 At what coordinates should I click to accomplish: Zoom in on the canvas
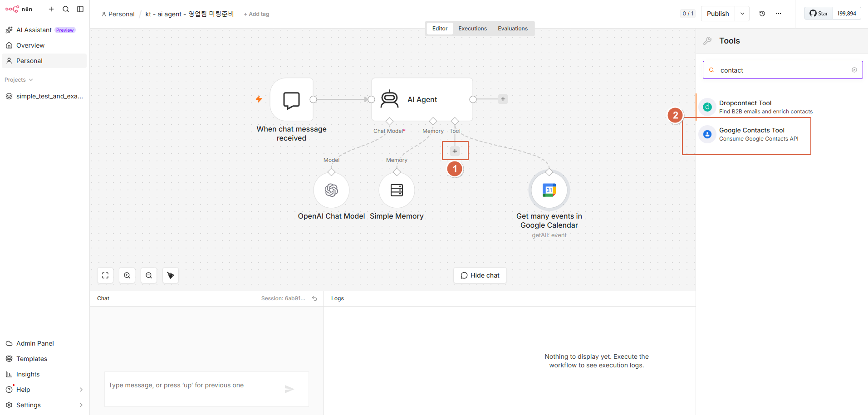(127, 275)
